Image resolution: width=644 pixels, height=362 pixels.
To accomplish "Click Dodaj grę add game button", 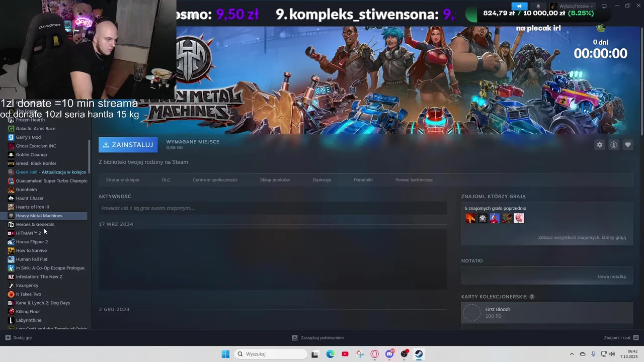I will click(19, 338).
